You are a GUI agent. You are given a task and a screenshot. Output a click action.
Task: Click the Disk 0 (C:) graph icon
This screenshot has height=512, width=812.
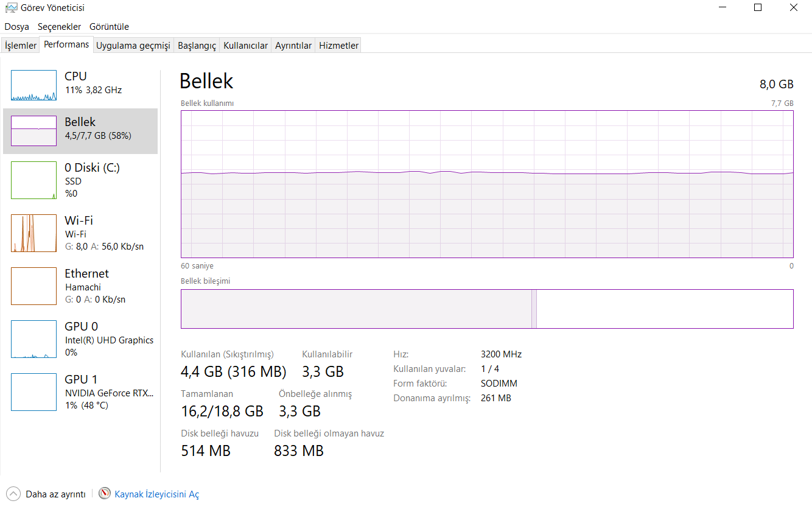coord(33,180)
